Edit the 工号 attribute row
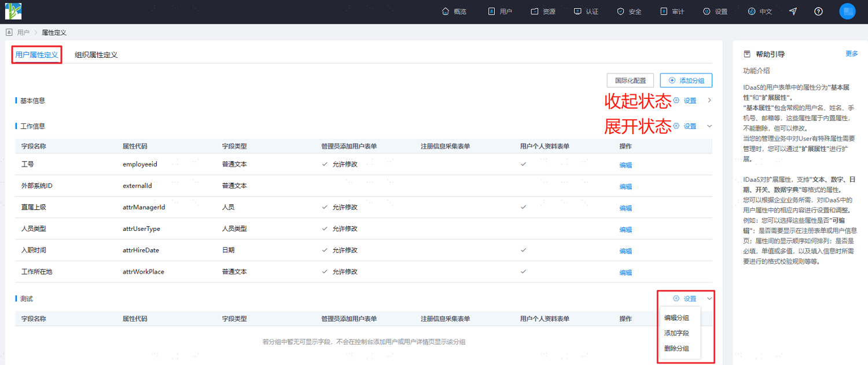This screenshot has height=365, width=868. point(626,165)
